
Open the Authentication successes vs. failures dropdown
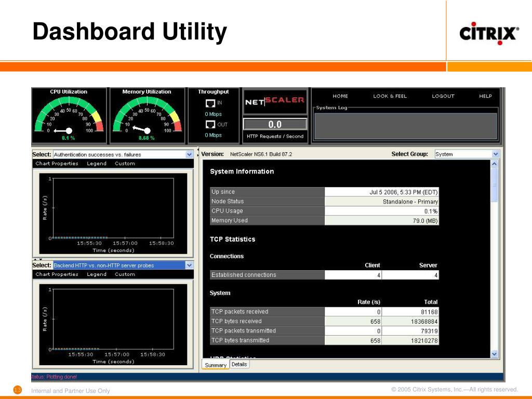(123, 154)
